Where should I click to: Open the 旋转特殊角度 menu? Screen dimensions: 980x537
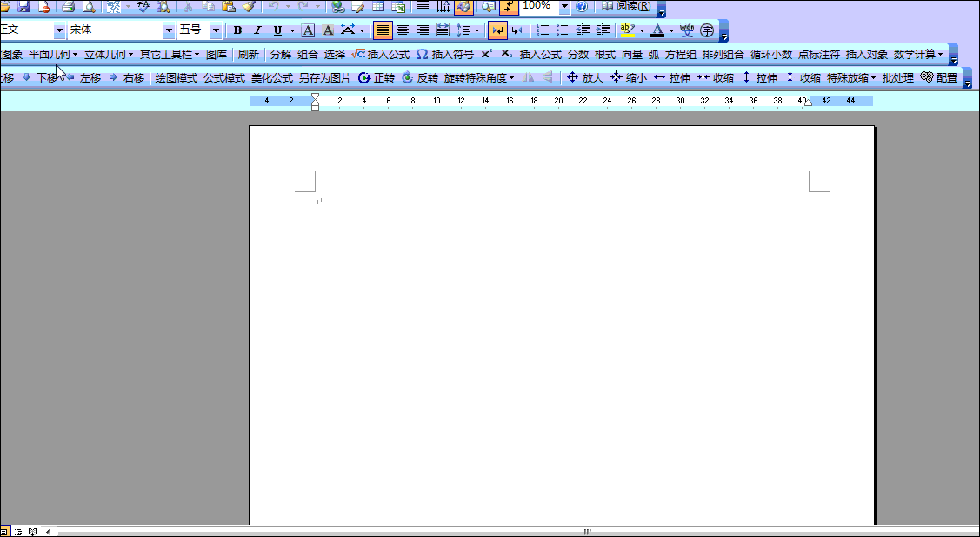click(479, 78)
